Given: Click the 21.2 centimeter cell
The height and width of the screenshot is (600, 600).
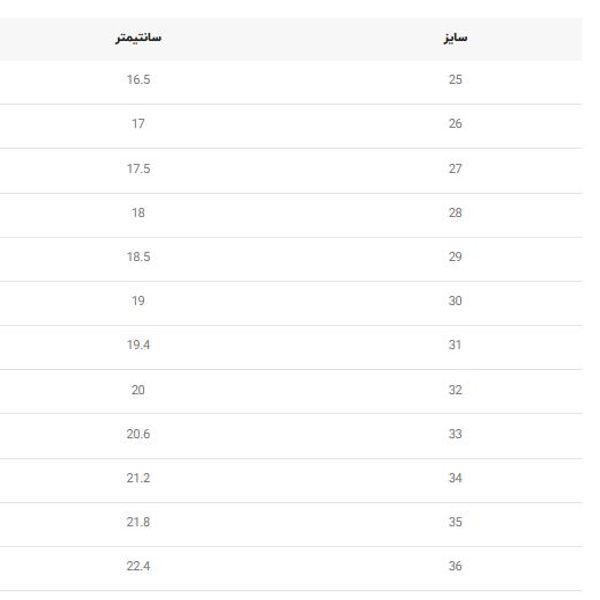Looking at the screenshot, I should click(x=138, y=478).
